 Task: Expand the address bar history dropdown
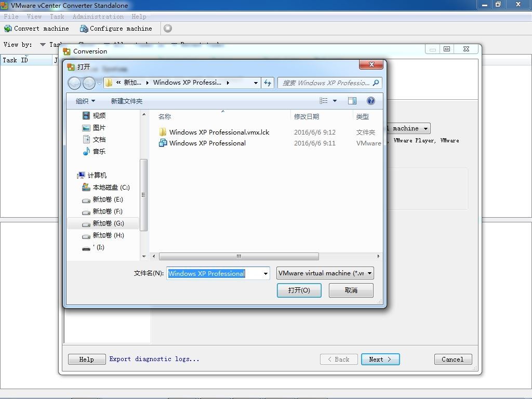(x=256, y=83)
